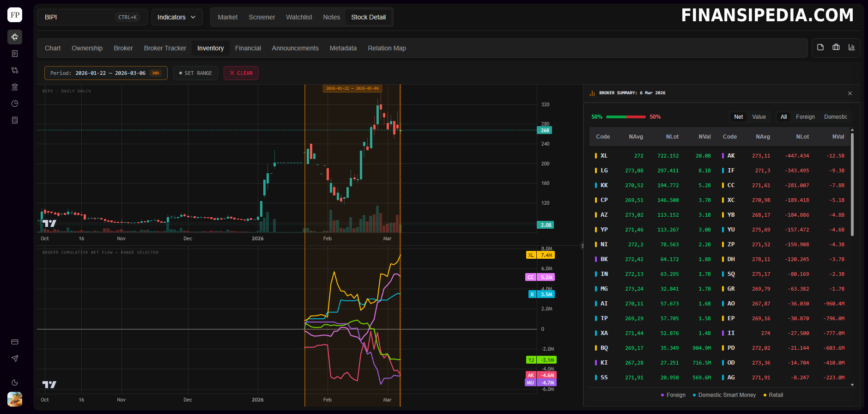The height and width of the screenshot is (414, 868).
Task: Click the bank building icon in sidebar
Action: 15,87
